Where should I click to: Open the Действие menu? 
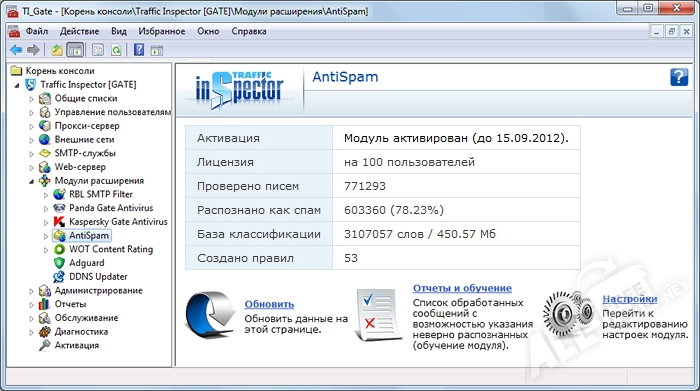pos(79,31)
